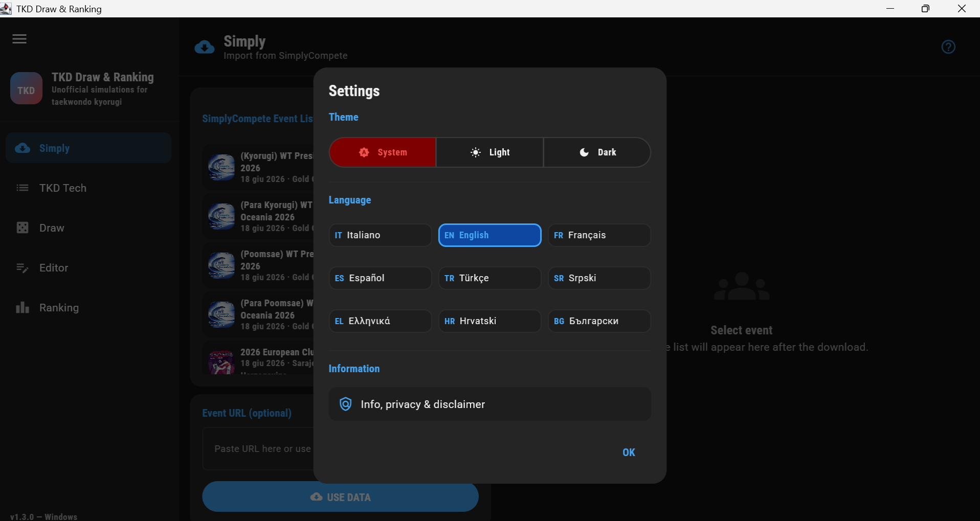Viewport: 980px width, 521px height.
Task: Click the Event URL input field
Action: 258,449
